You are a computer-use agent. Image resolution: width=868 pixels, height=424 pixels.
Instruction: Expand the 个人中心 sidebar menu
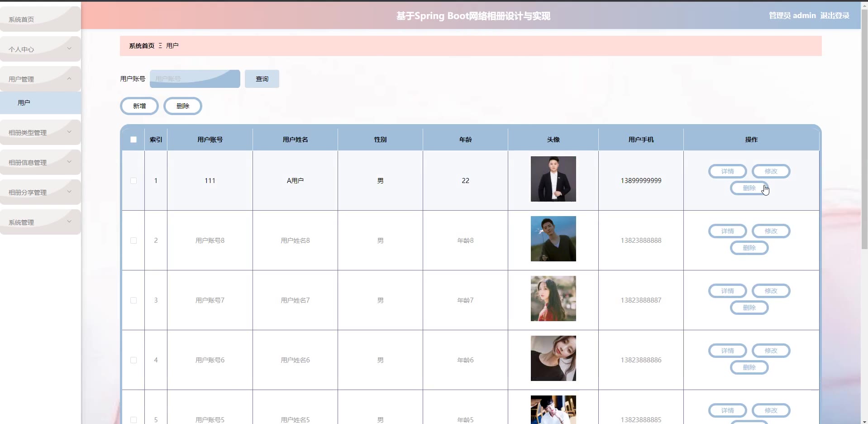(40, 49)
